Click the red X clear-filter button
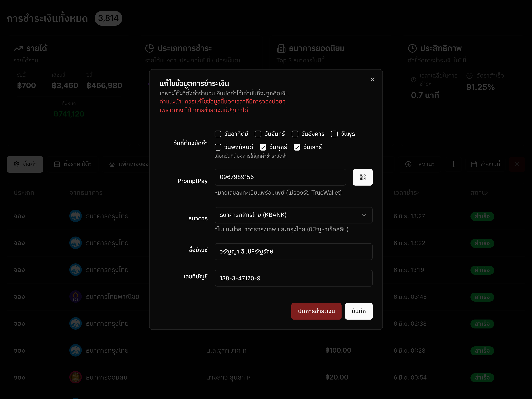Viewport: 532px width, 399px height. click(517, 164)
